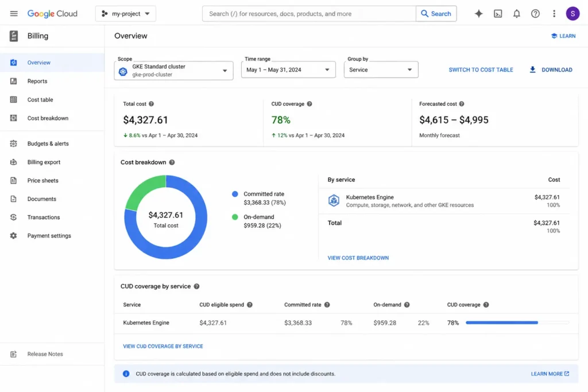Click the help icon beside Total cost
This screenshot has width=588, height=392.
(151, 104)
